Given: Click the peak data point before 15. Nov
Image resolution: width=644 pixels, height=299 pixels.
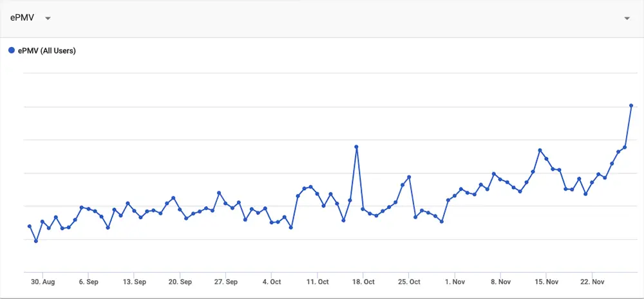Looking at the screenshot, I should click(540, 150).
